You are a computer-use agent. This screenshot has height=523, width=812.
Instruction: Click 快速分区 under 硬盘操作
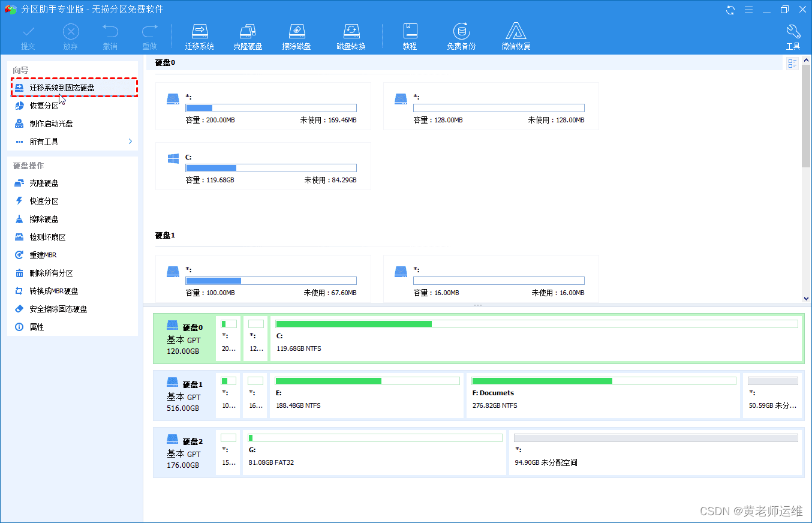(x=73, y=201)
